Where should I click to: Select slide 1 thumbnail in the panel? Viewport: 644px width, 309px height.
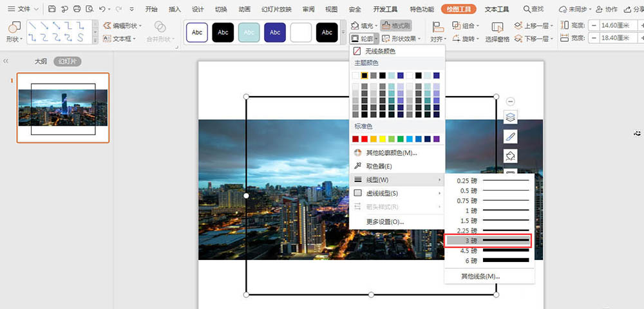click(x=63, y=108)
